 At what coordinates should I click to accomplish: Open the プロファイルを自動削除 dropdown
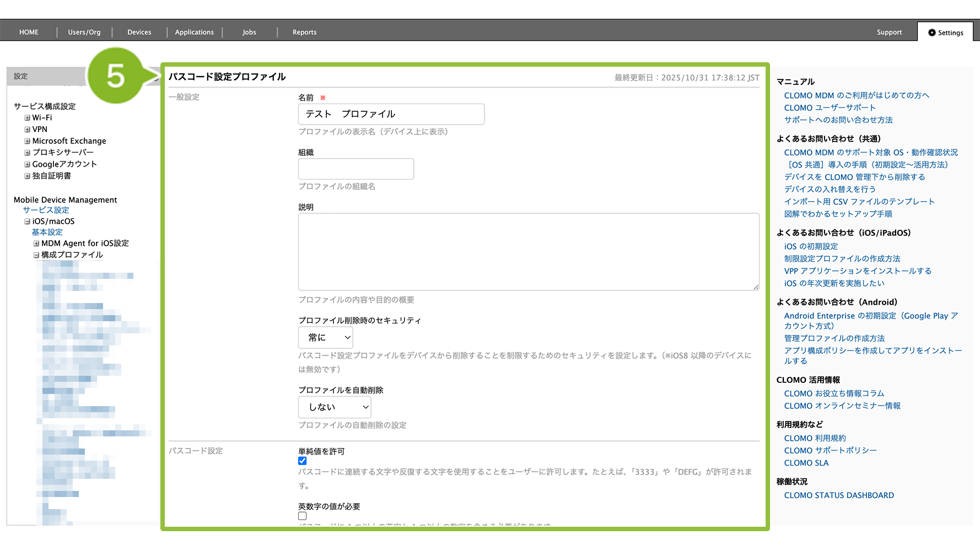pyautogui.click(x=334, y=407)
